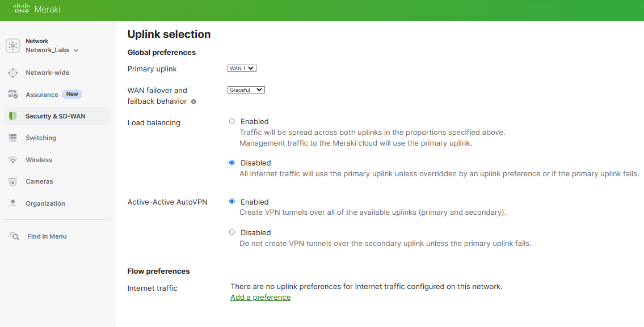Open the Primary uplink WAN 1 dropdown
The image size is (644, 327).
242,69
